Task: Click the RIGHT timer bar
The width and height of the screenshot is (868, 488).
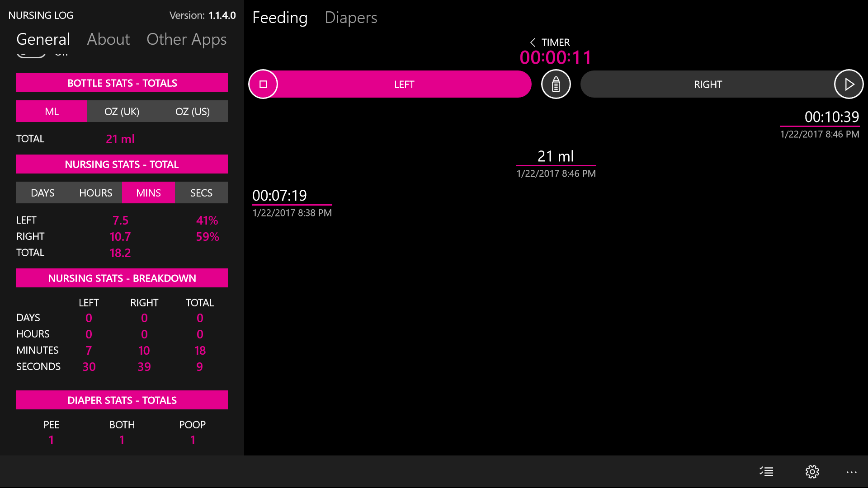Action: point(708,84)
